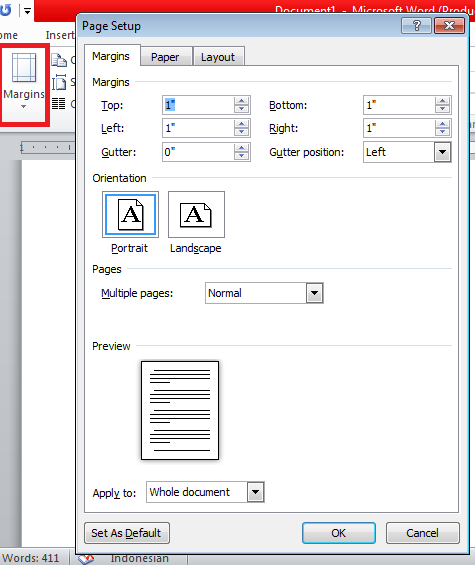
Task: Expand the Gutter position dropdown
Action: coord(443,152)
